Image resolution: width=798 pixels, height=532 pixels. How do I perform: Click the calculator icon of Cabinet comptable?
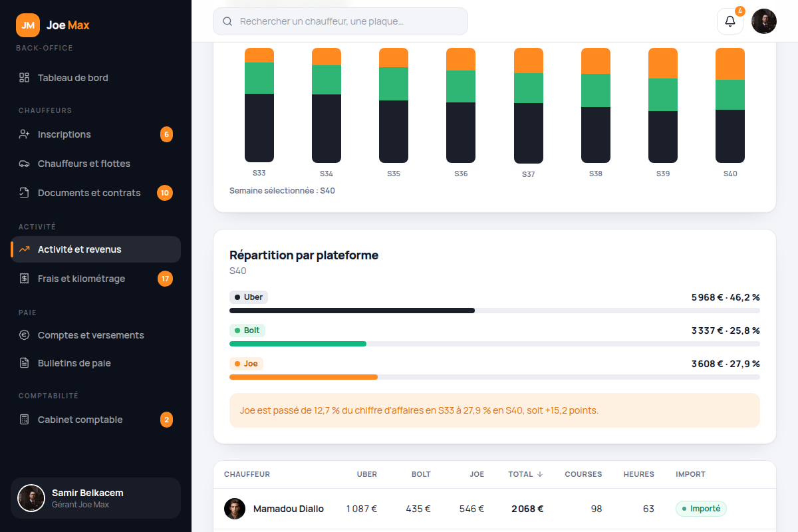coord(24,420)
